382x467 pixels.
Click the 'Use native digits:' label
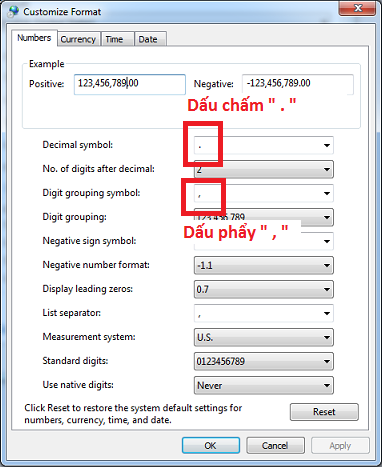78,385
